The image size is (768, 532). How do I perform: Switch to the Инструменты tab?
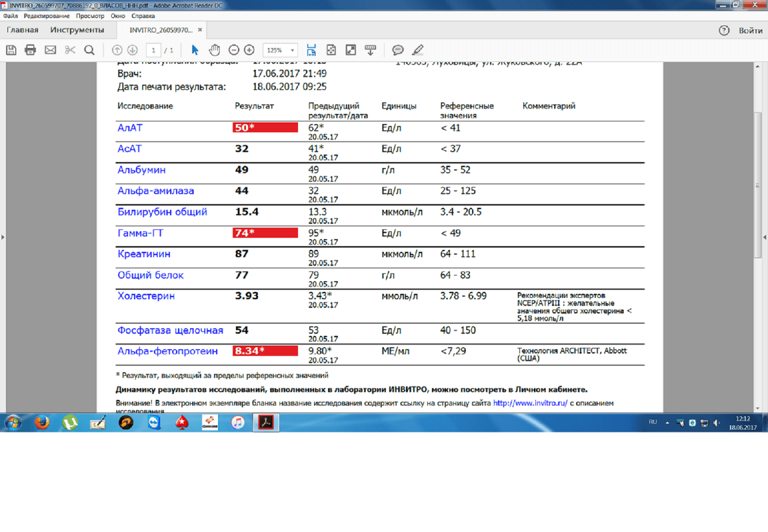click(x=77, y=30)
